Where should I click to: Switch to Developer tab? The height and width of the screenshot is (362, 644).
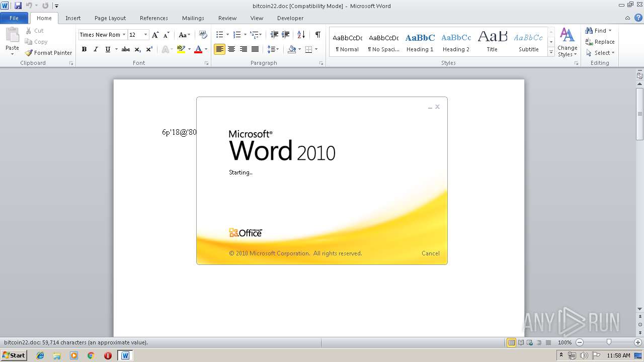click(x=290, y=18)
